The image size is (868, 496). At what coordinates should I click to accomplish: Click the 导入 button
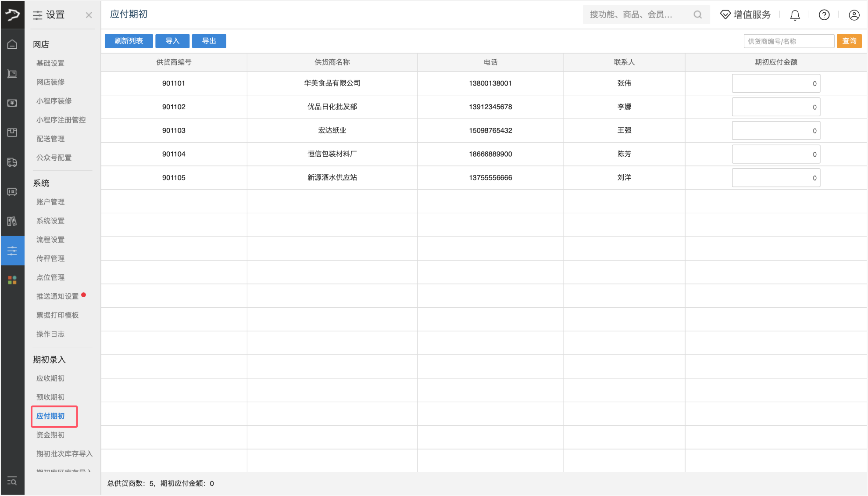pyautogui.click(x=172, y=41)
